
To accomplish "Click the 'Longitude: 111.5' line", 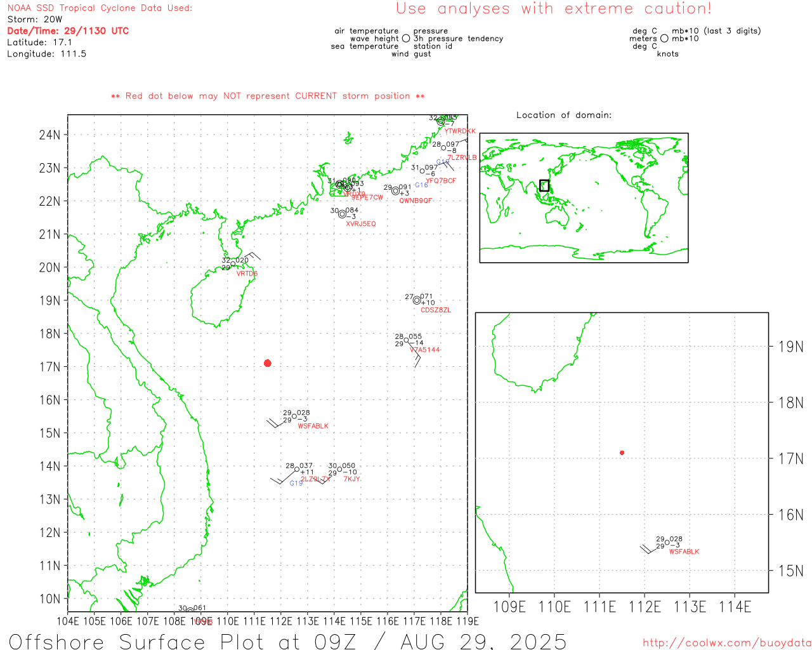I will 47,54.
